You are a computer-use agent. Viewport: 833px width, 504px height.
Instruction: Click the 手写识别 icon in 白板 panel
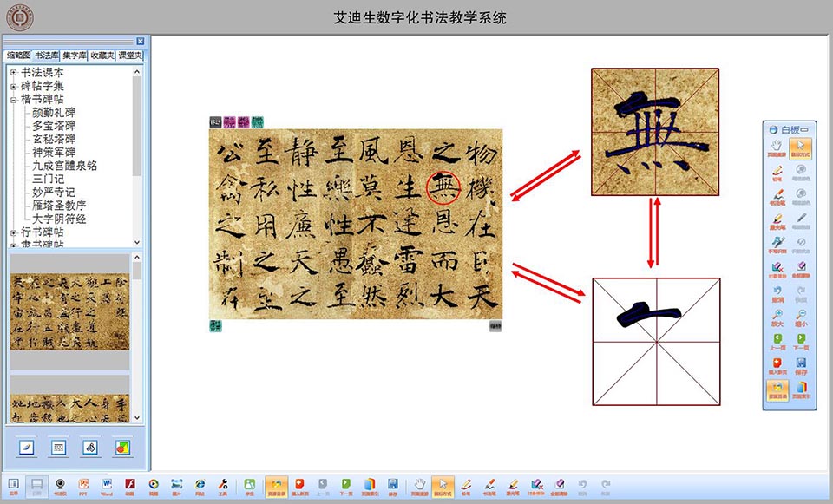coord(777,245)
